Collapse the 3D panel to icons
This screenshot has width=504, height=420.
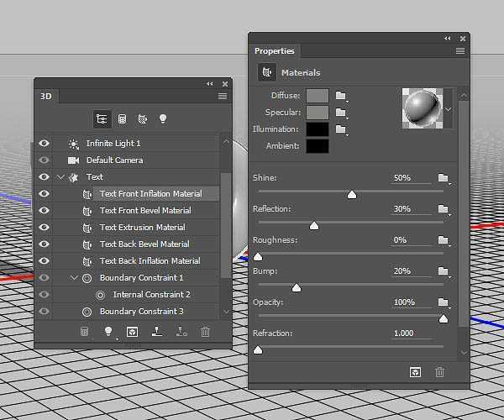210,83
